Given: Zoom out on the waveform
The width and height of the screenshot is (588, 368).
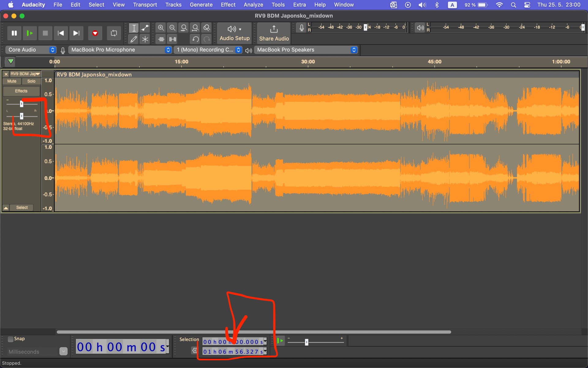Looking at the screenshot, I should tap(172, 28).
